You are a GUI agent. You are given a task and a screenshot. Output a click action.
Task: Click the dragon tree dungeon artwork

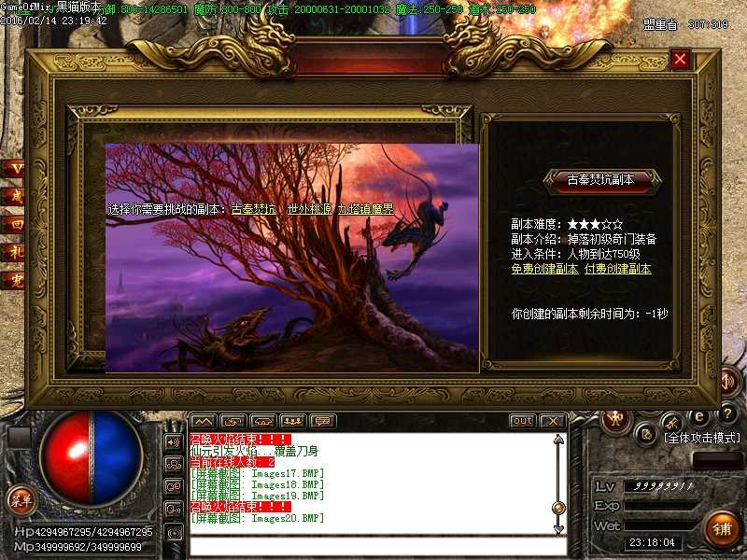click(292, 258)
